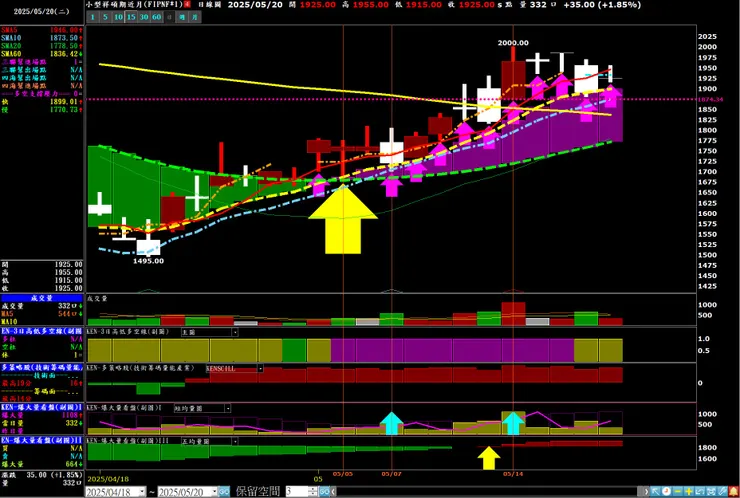740x498 pixels.
Task: Click the 成交量 blue header in left panel
Action: click(42, 298)
